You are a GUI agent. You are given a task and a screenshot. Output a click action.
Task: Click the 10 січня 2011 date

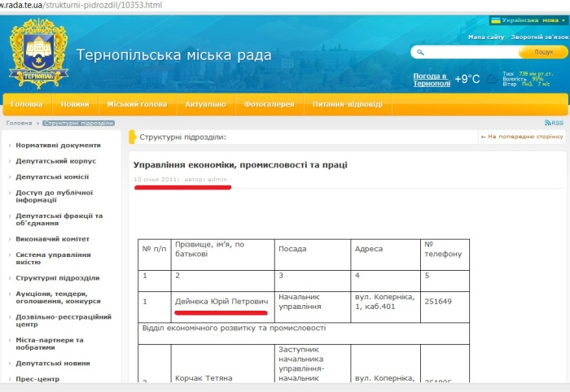click(x=156, y=179)
